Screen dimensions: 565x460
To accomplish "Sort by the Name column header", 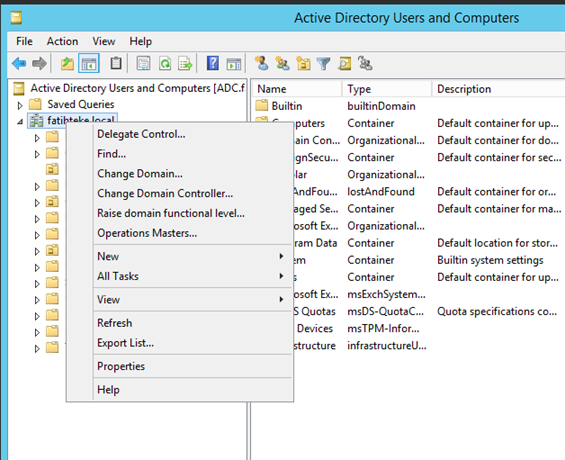I will 297,89.
